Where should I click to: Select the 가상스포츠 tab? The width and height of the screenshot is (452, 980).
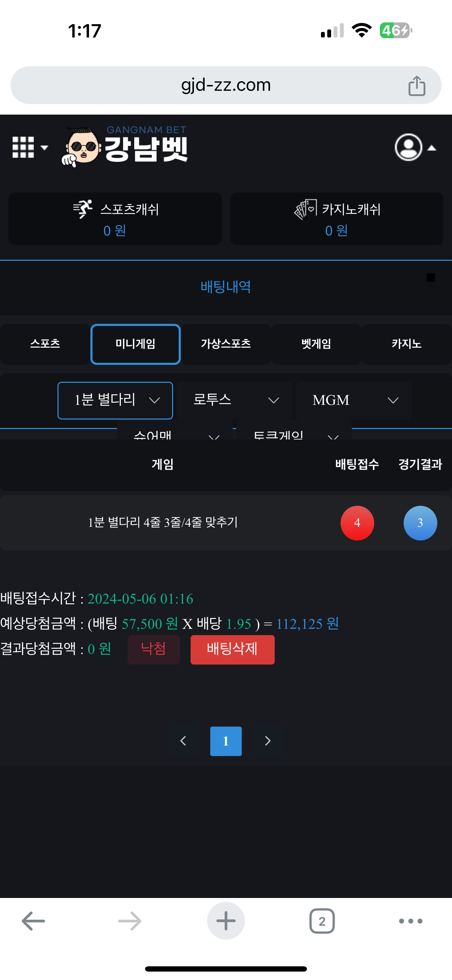(x=226, y=344)
